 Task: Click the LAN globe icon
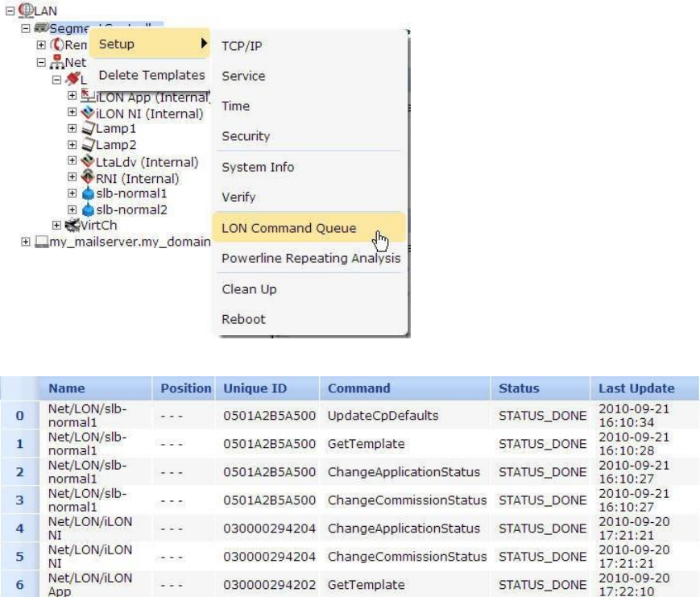[26, 10]
